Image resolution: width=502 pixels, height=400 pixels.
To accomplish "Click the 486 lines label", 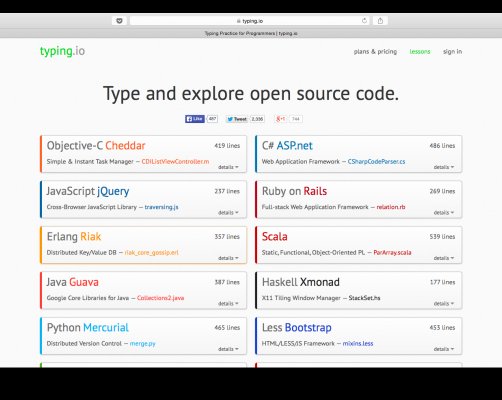I will [442, 146].
